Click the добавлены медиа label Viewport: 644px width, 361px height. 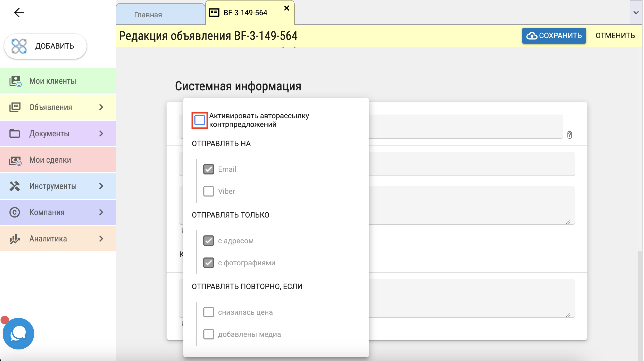click(x=249, y=334)
